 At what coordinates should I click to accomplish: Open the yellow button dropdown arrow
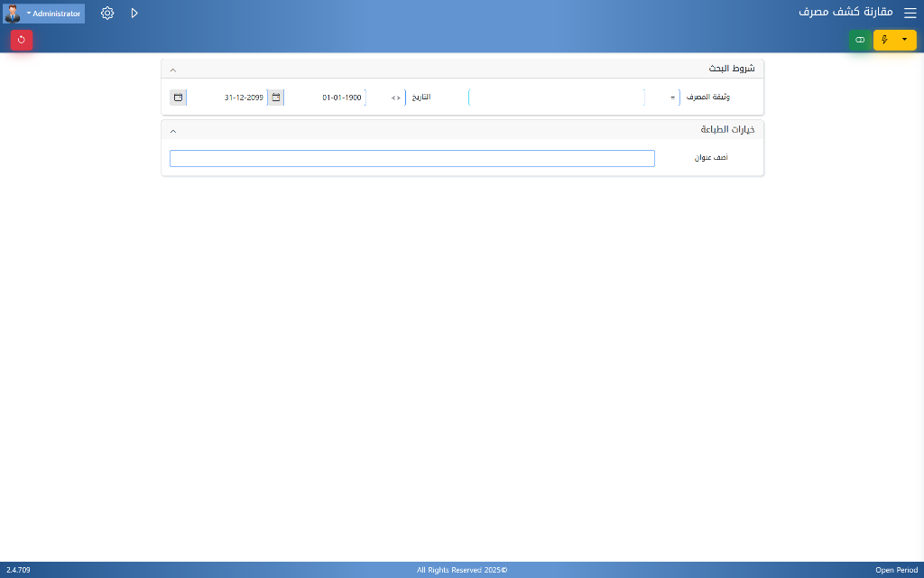click(x=905, y=40)
